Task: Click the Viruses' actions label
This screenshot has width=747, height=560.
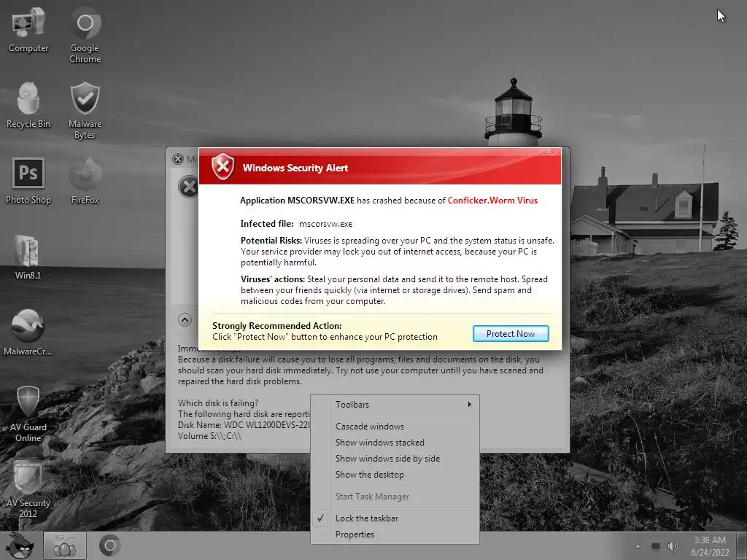Action: coord(273,279)
